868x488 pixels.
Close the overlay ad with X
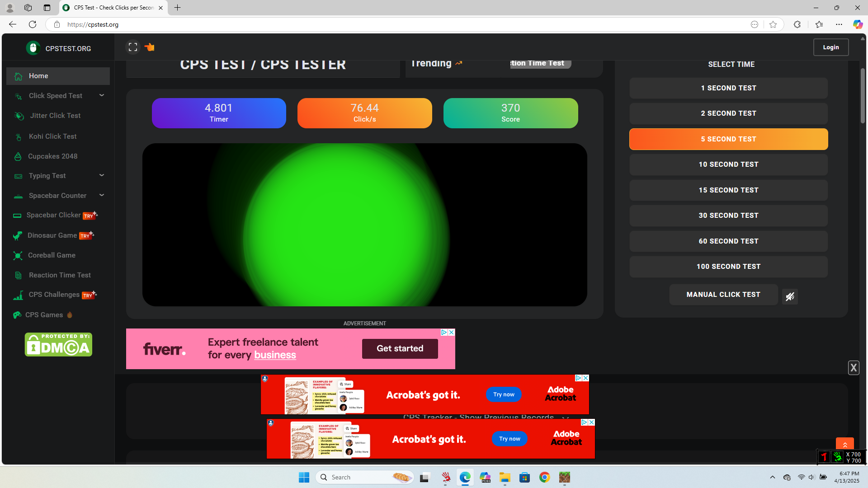853,368
